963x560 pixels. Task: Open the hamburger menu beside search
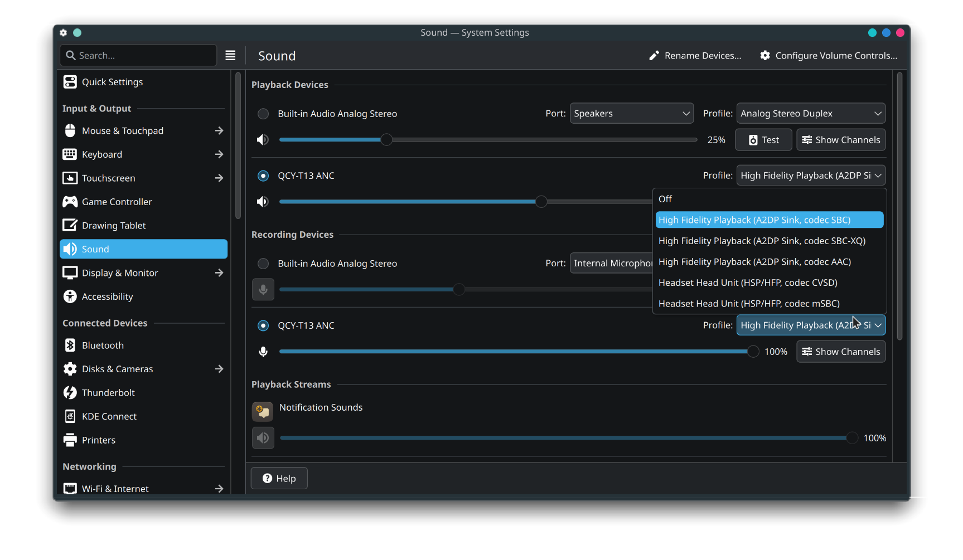pyautogui.click(x=230, y=56)
